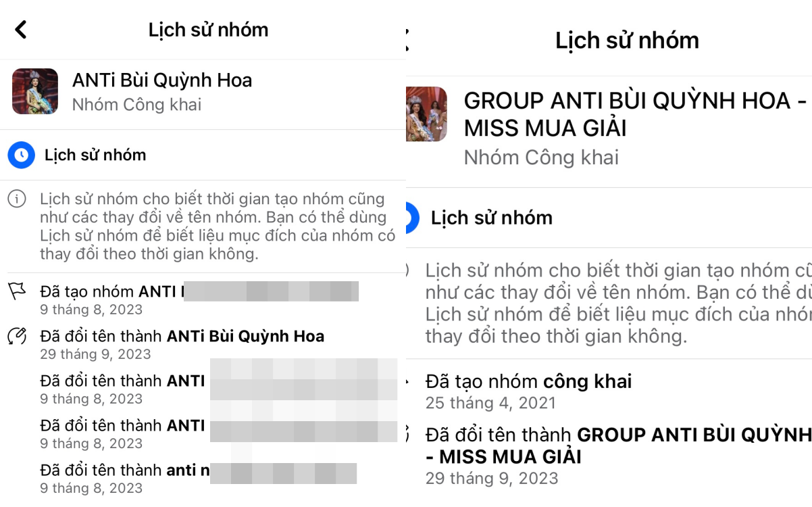Select the entry dated 29 tháng 9, 2023 on left
This screenshot has width=812, height=507.
pyautogui.click(x=182, y=344)
